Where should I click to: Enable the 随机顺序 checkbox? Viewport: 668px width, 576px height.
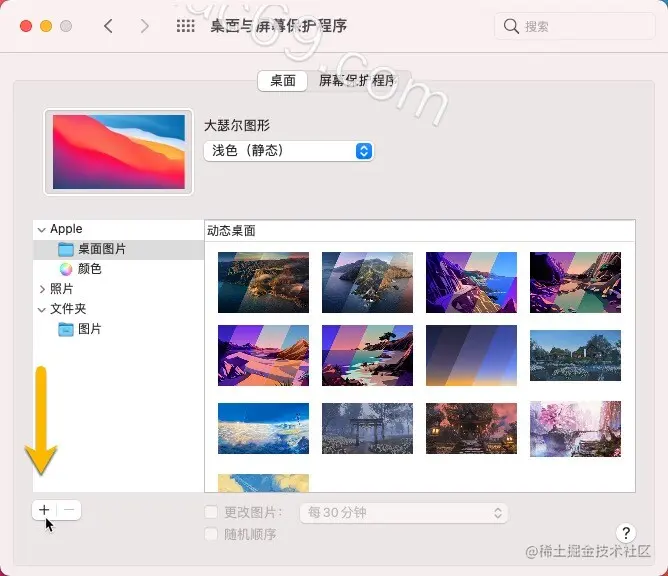coord(211,534)
